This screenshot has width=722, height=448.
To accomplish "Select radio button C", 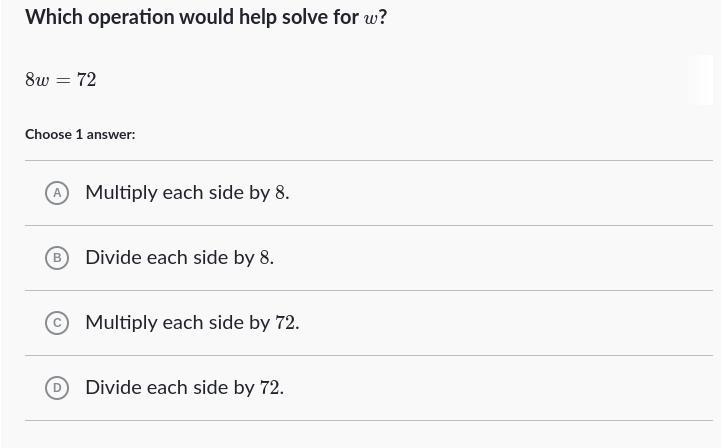I will point(57,323).
